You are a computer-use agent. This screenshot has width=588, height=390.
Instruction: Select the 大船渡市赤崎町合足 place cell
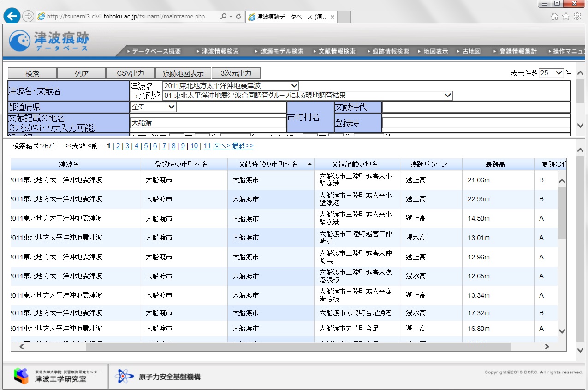pos(357,329)
